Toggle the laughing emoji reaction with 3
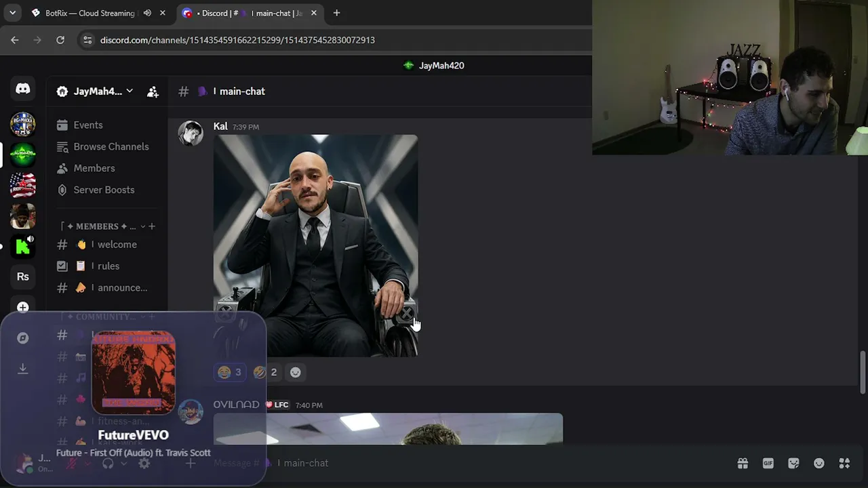Screen dimensions: 868x488 [x=230, y=372]
